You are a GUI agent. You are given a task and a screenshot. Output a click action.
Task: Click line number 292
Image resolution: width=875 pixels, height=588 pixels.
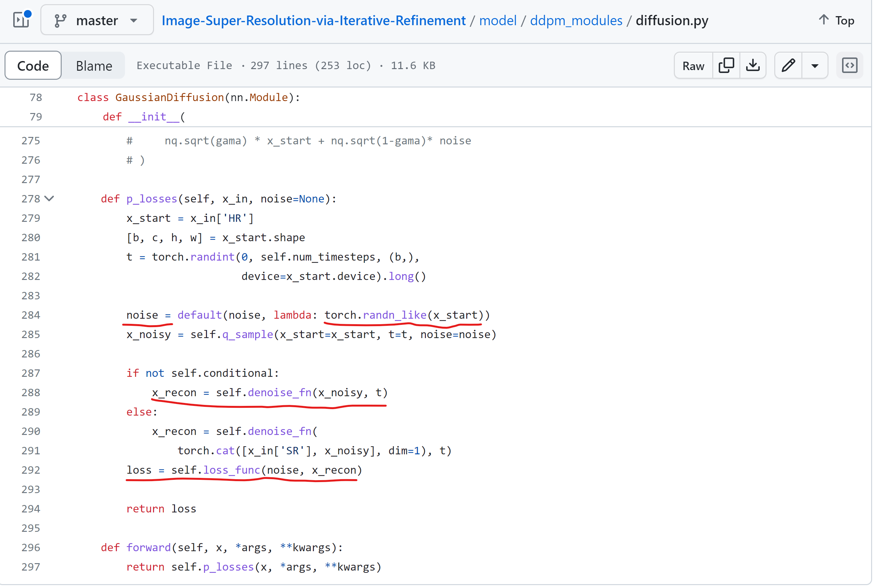pos(31,470)
